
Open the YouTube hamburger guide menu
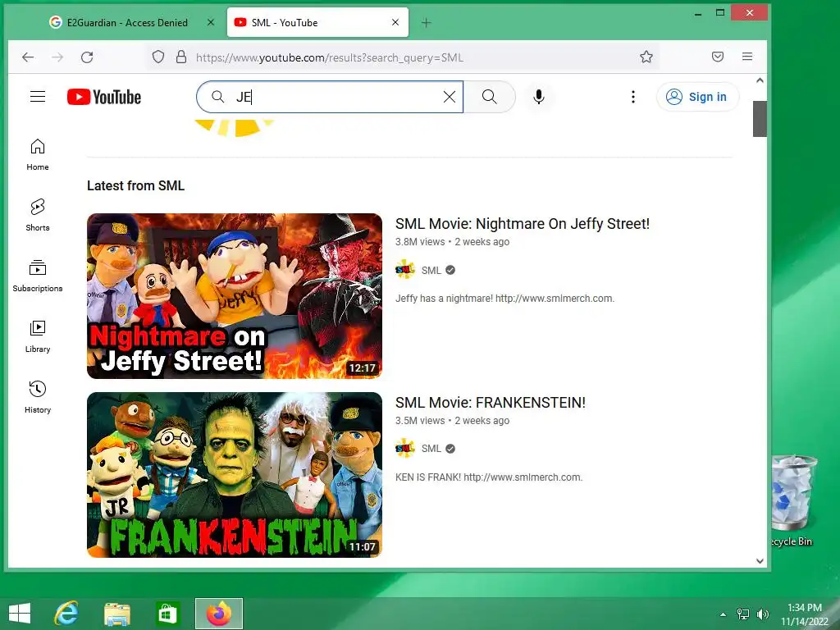click(38, 97)
